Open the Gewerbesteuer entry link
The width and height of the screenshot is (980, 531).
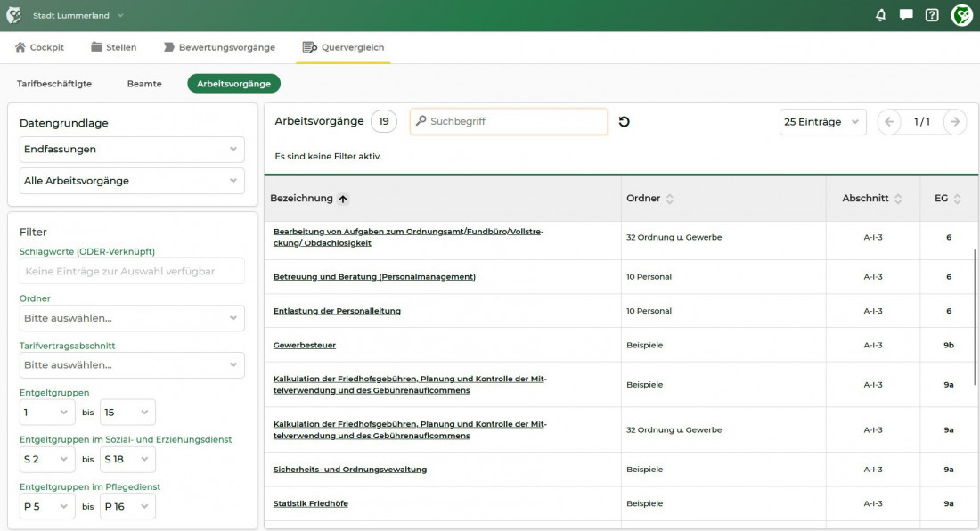click(305, 346)
